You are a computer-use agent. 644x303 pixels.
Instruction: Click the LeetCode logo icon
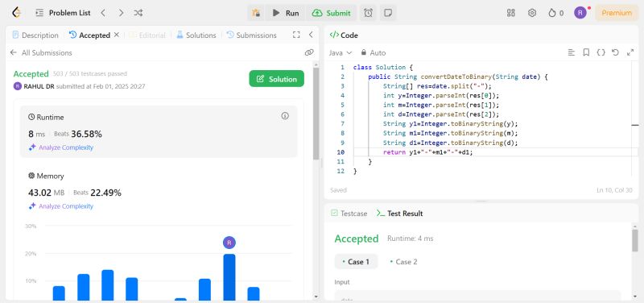point(16,13)
